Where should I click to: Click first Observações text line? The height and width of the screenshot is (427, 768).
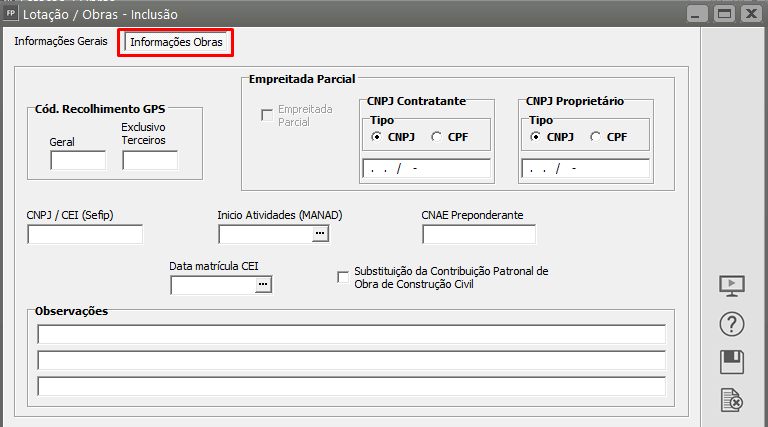click(351, 334)
